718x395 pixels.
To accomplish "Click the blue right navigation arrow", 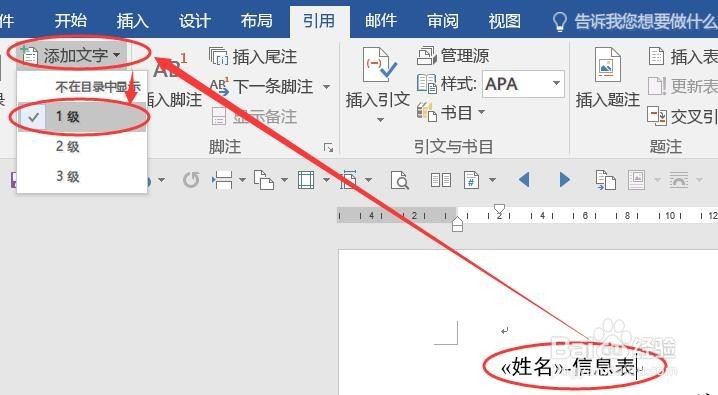I will (565, 179).
